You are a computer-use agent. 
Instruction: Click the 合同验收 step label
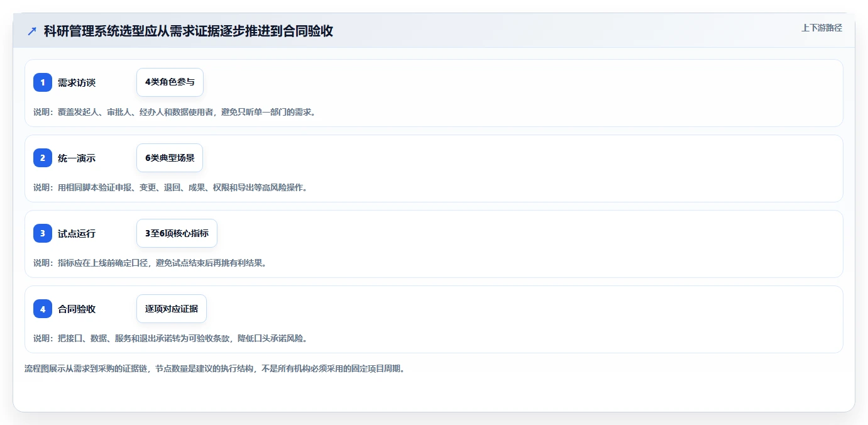(77, 309)
